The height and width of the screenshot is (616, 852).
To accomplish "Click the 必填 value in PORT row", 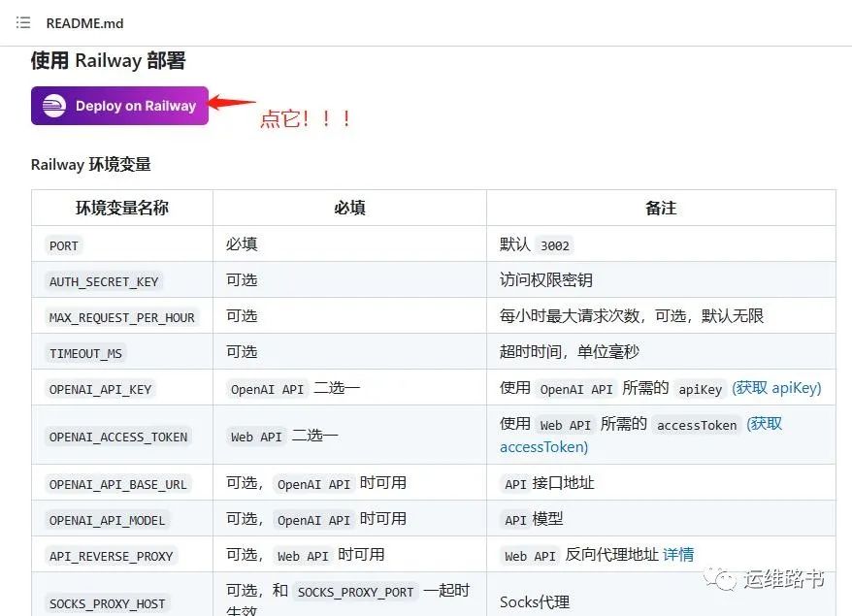I will point(242,243).
